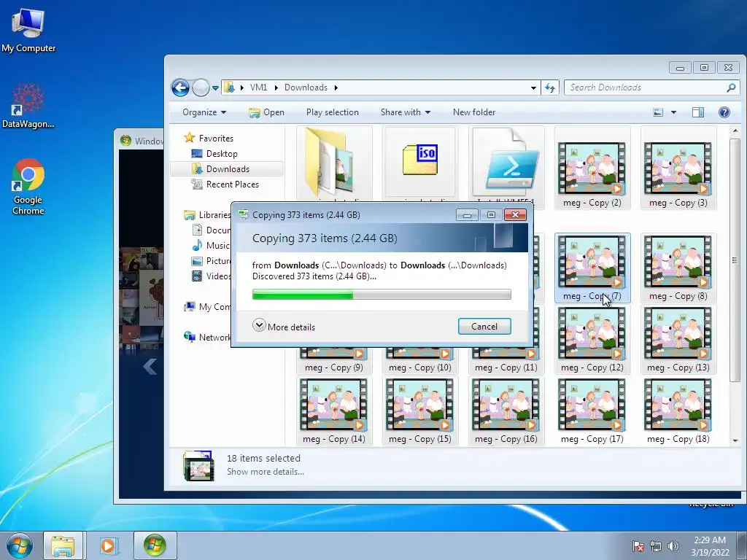Select meg - Copy (13) video
The height and width of the screenshot is (560, 747).
tap(678, 340)
